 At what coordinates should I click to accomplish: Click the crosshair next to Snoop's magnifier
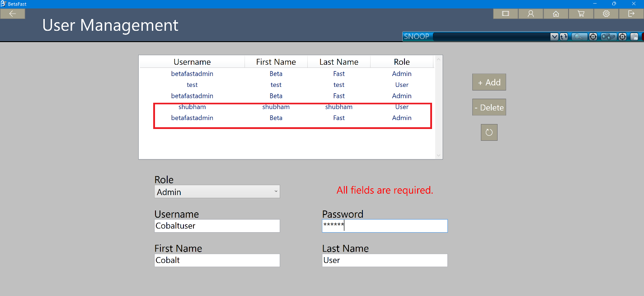[593, 37]
